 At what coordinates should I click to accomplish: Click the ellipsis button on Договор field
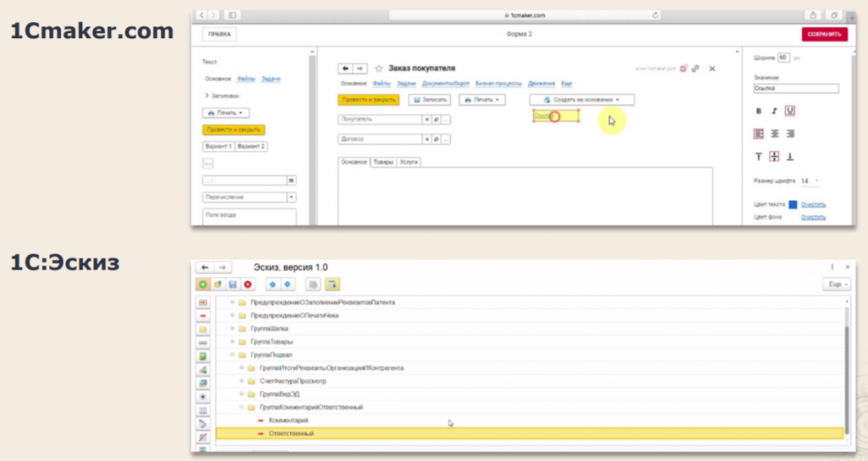[446, 140]
